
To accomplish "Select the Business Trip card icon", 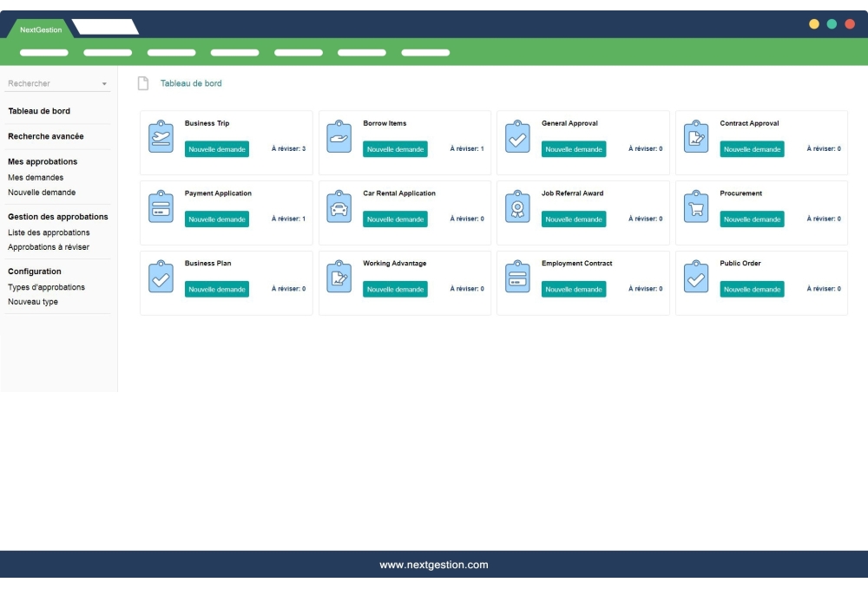I will point(161,136).
